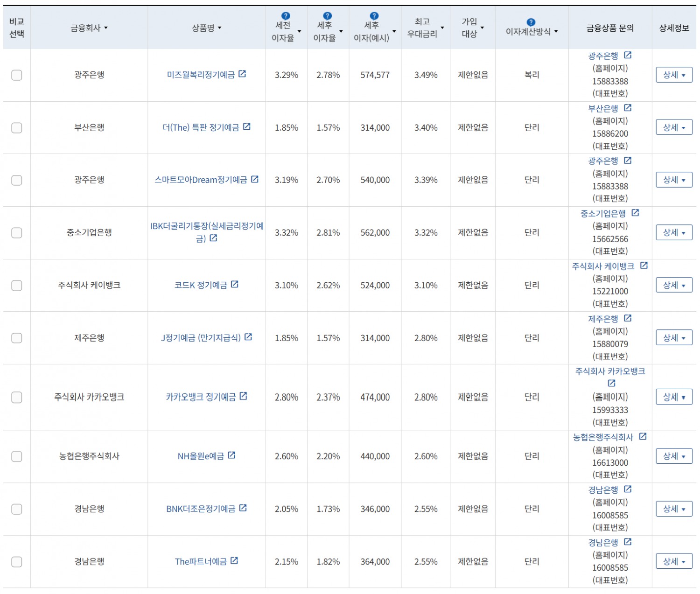
Task: Sort by 이자계산방식 column header
Action: pyautogui.click(x=532, y=32)
